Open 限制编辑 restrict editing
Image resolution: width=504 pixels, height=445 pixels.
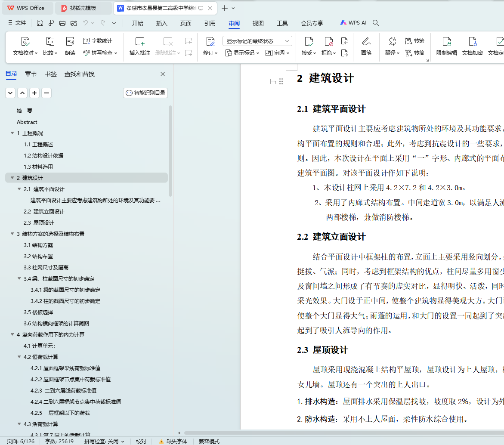[x=446, y=46]
